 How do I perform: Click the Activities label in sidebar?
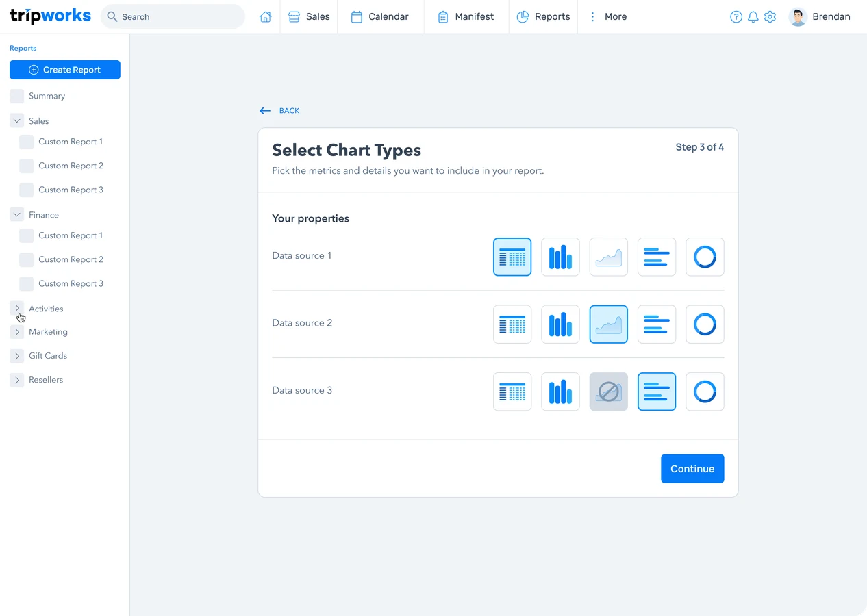pos(46,309)
